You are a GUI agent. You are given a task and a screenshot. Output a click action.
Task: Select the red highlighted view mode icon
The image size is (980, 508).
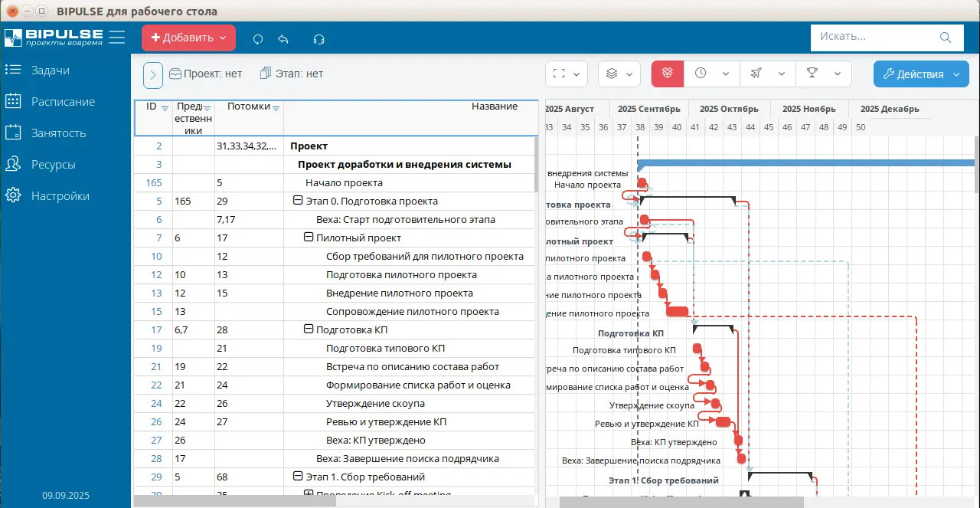coord(667,74)
